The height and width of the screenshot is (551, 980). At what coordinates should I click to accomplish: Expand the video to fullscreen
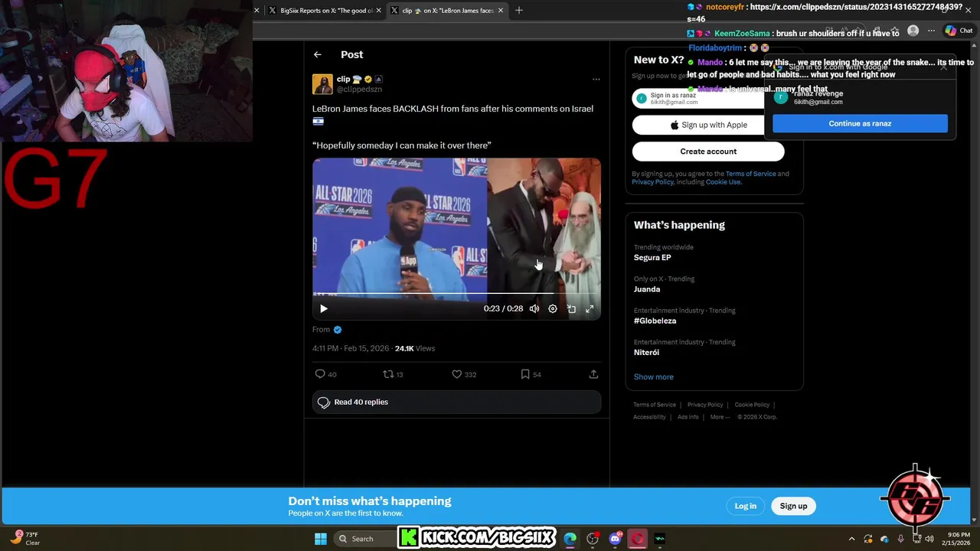pos(590,308)
